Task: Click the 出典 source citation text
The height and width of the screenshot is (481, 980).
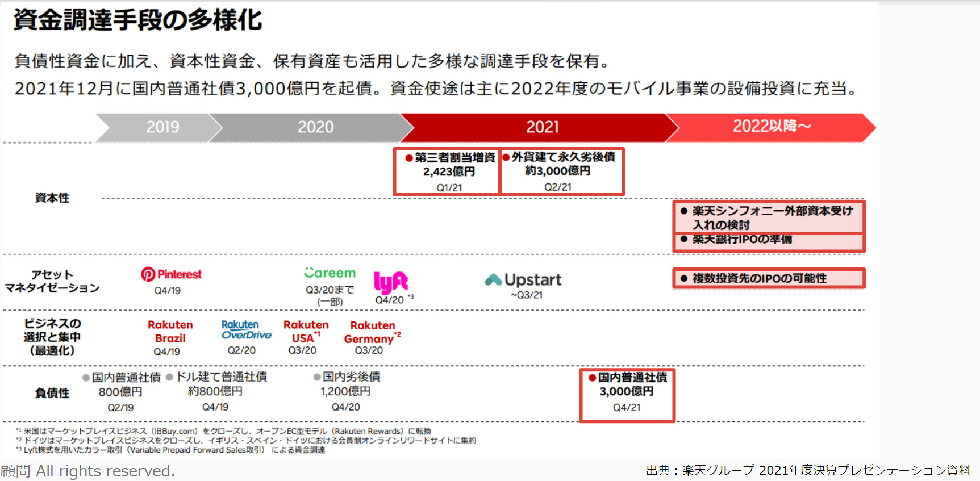Action: pos(808,470)
